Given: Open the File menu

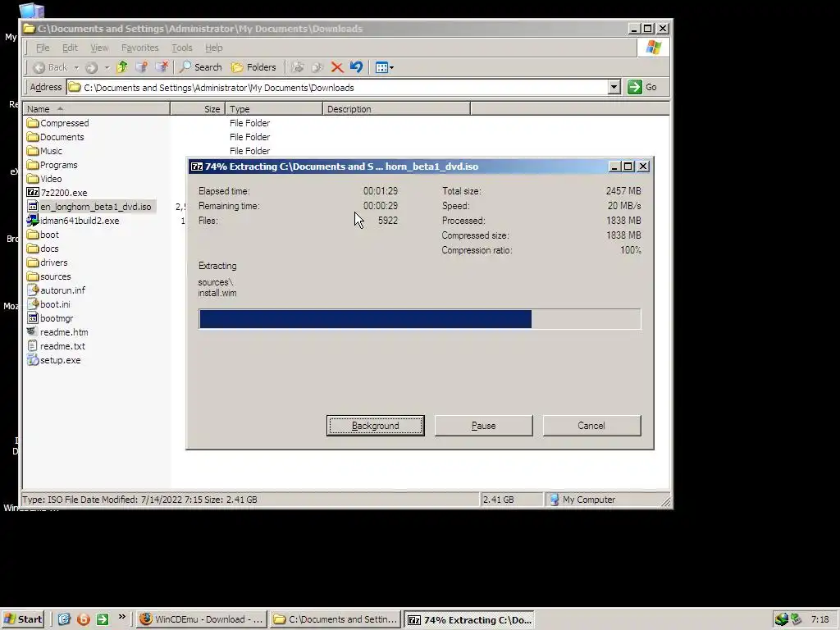Looking at the screenshot, I should point(43,48).
